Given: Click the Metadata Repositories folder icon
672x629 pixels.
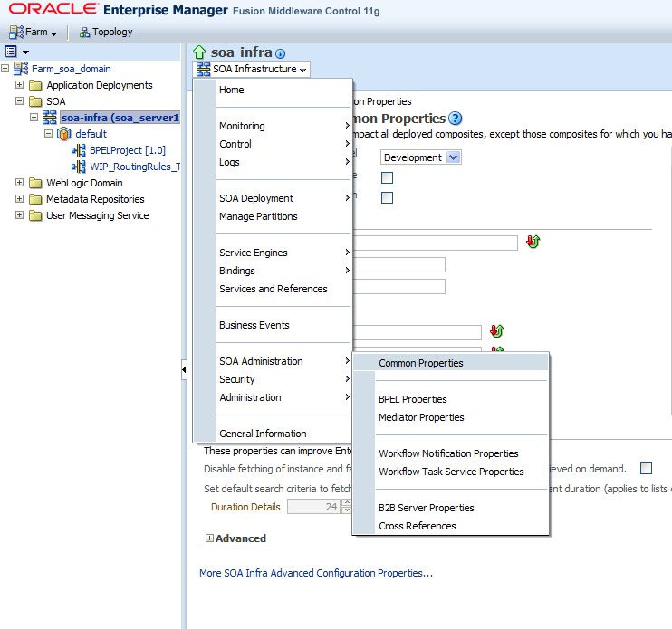Looking at the screenshot, I should [x=35, y=199].
